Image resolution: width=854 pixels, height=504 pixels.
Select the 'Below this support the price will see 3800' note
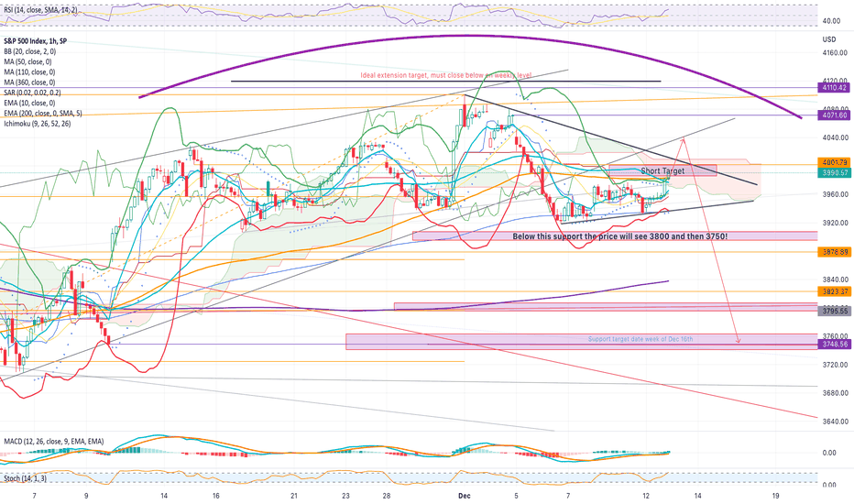(x=619, y=236)
